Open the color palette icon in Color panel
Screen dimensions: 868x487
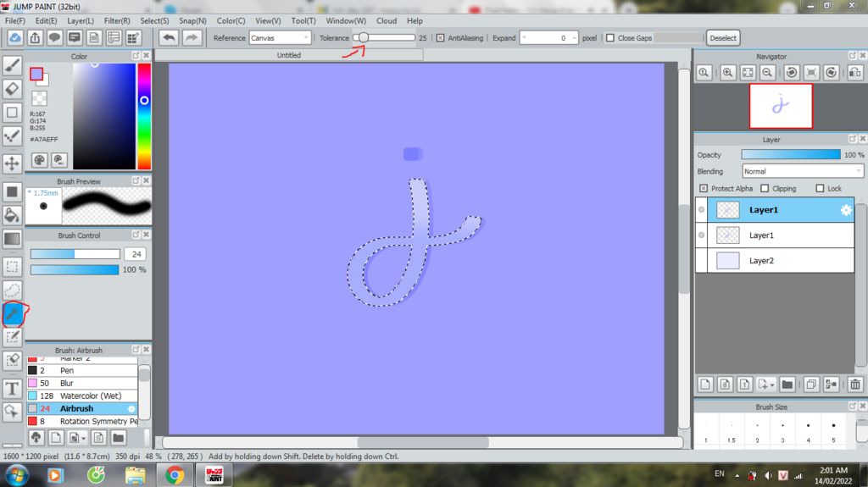coord(39,160)
